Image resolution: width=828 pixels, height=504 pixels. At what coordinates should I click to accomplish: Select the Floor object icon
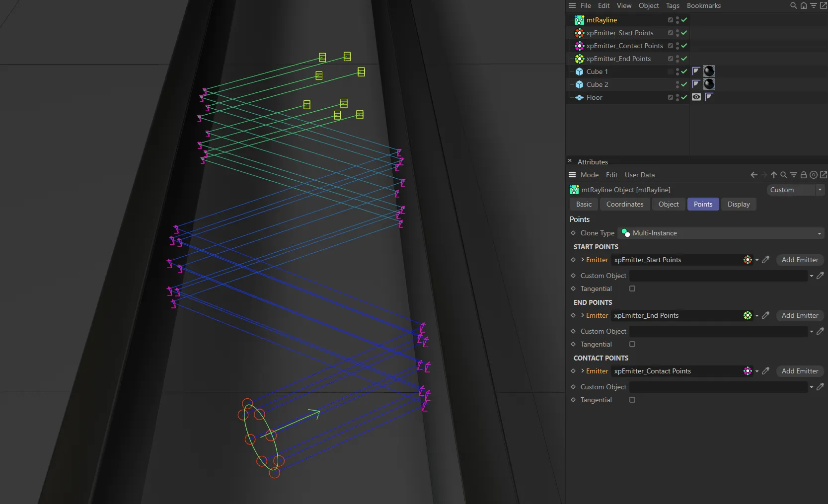pos(579,97)
